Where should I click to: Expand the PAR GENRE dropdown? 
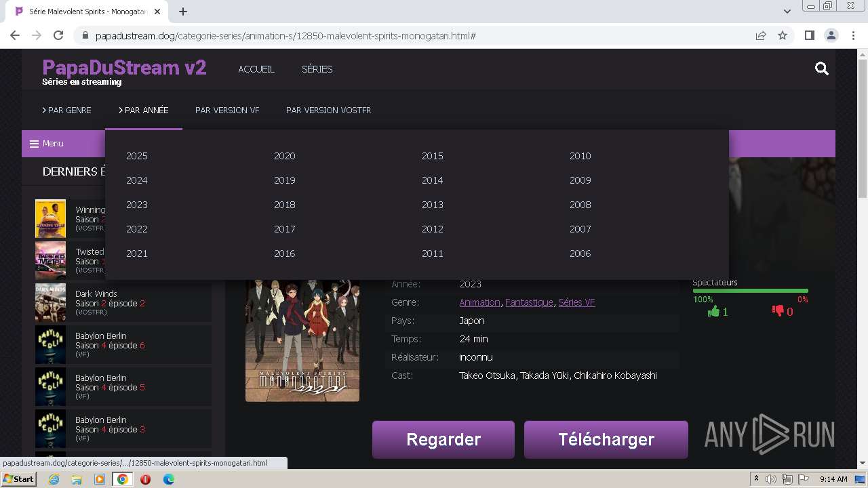point(66,110)
